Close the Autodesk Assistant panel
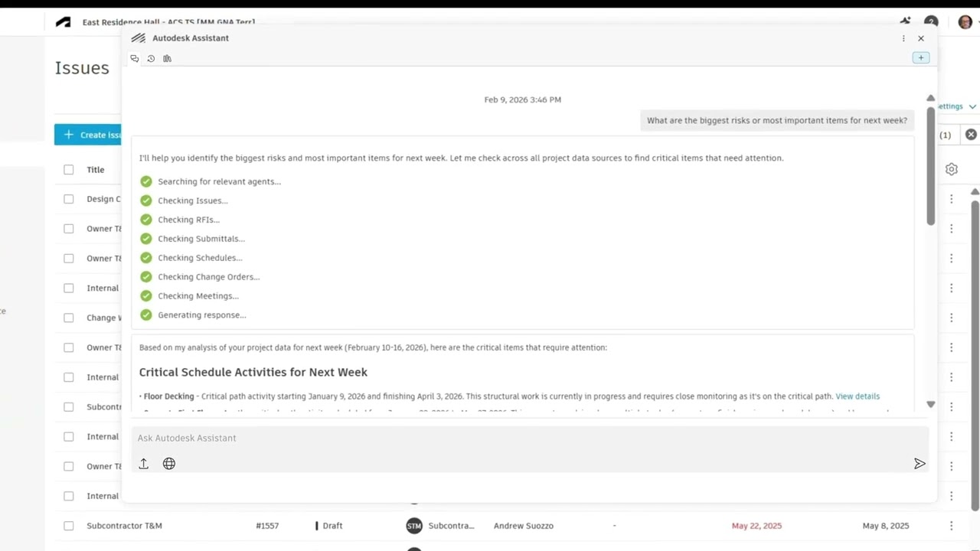The width and height of the screenshot is (980, 551). (x=921, y=38)
